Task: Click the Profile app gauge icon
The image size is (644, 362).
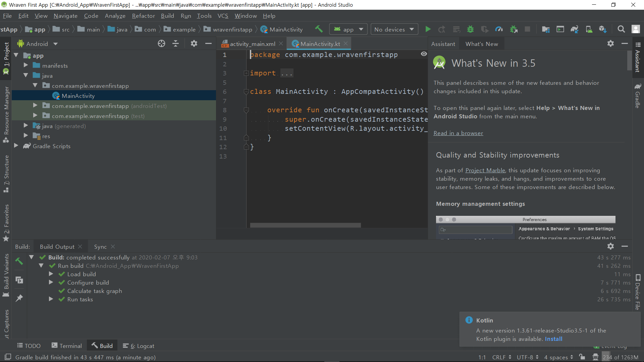Action: point(499,29)
